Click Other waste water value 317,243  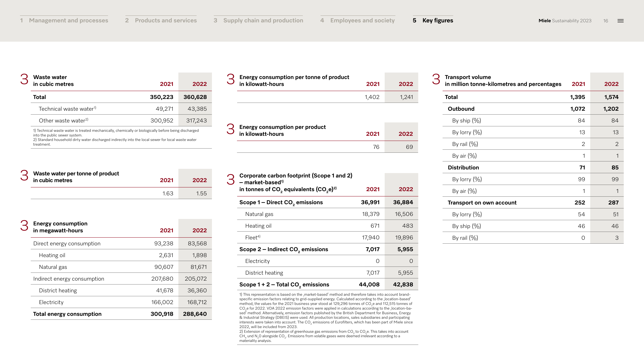tap(196, 120)
